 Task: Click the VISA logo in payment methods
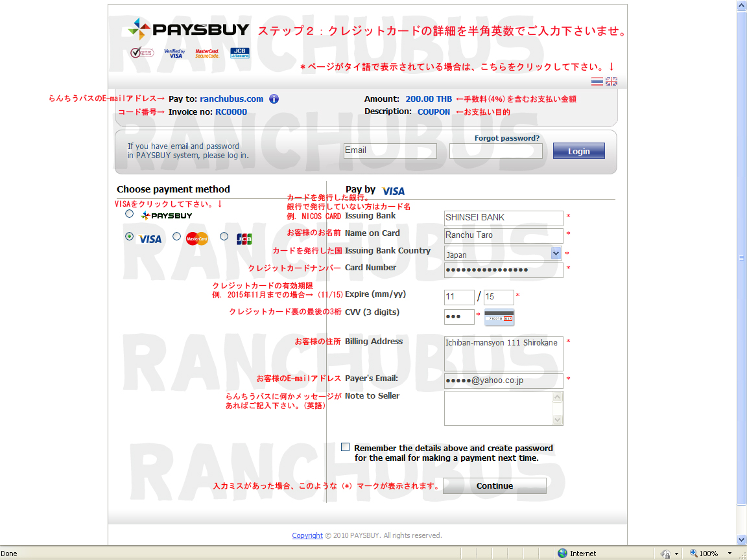(150, 239)
